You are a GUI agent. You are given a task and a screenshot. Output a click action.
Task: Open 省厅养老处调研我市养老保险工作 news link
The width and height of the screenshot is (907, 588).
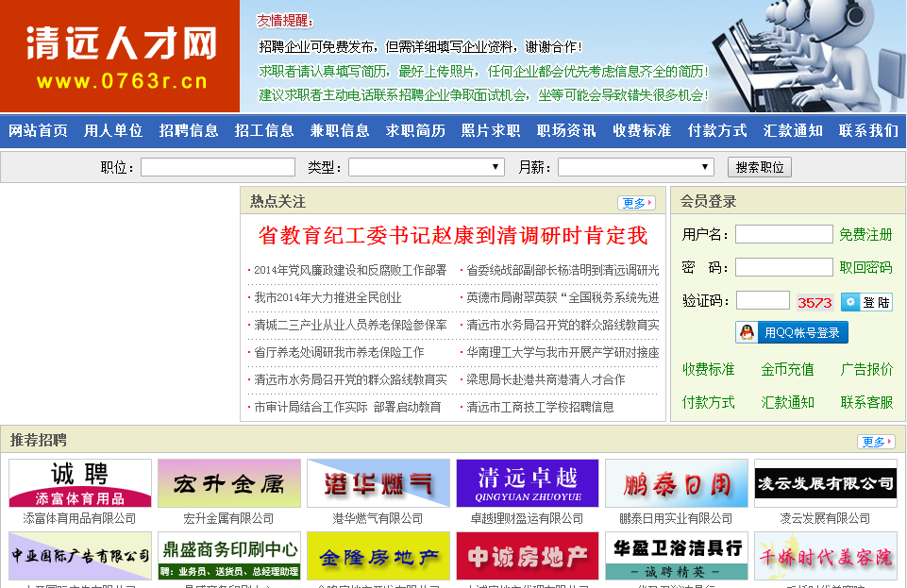339,352
